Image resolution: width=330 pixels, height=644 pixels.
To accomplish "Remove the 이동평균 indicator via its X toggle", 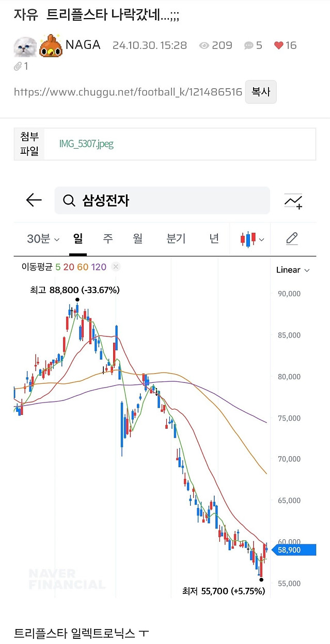I will coord(116,266).
